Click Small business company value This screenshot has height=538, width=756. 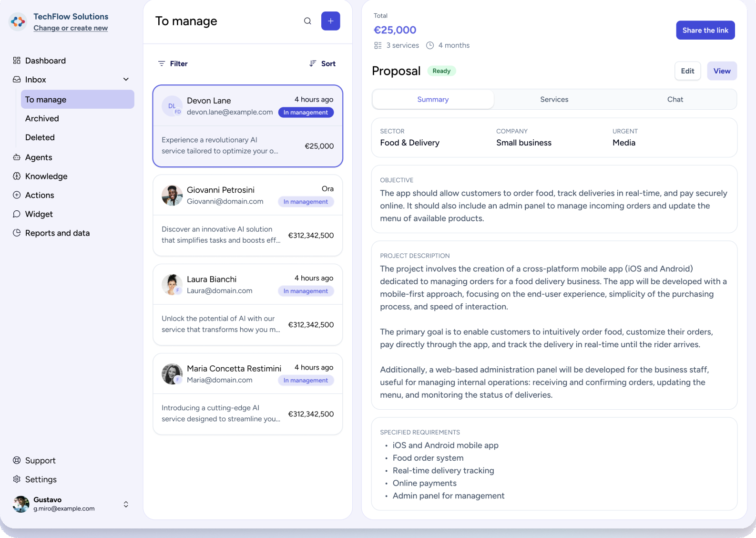point(523,143)
